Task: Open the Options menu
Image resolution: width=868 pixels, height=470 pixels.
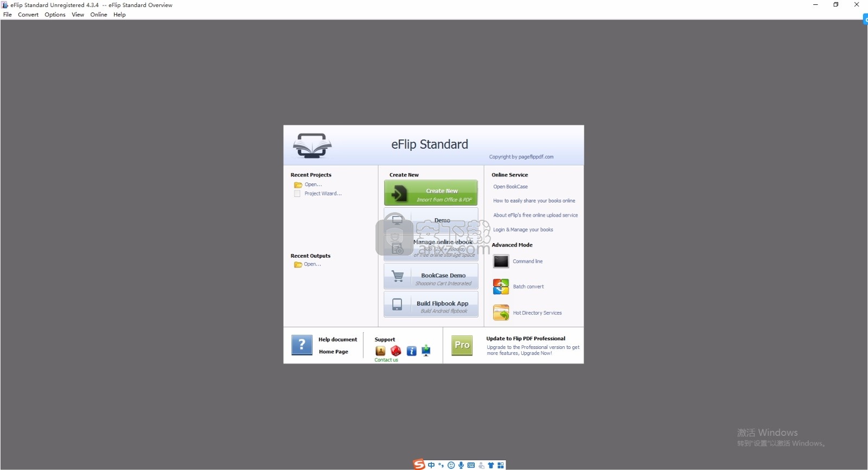Action: (x=55, y=15)
